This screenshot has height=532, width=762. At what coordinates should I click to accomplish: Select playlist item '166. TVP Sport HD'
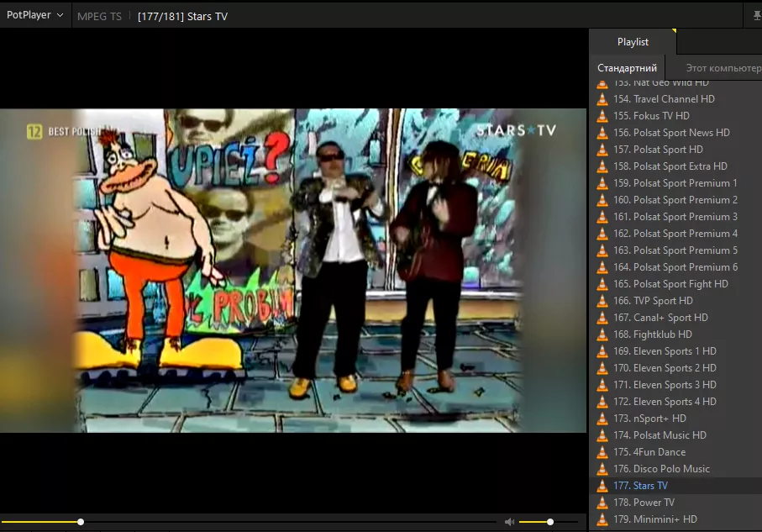pyautogui.click(x=675, y=301)
